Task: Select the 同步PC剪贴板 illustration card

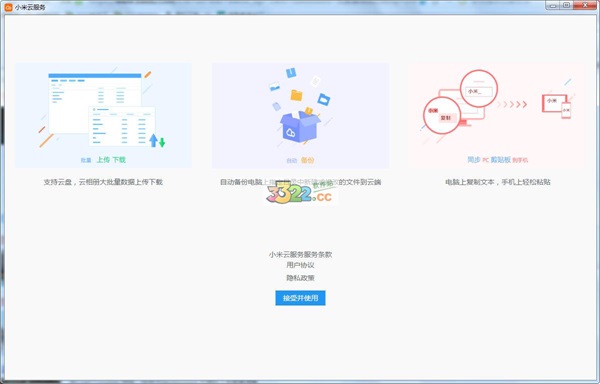Action: [497, 116]
